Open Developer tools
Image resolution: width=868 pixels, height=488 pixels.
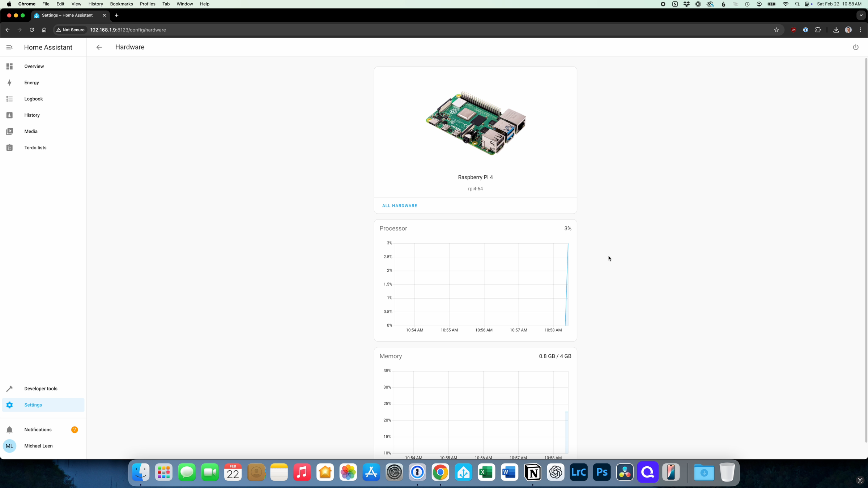(x=41, y=389)
